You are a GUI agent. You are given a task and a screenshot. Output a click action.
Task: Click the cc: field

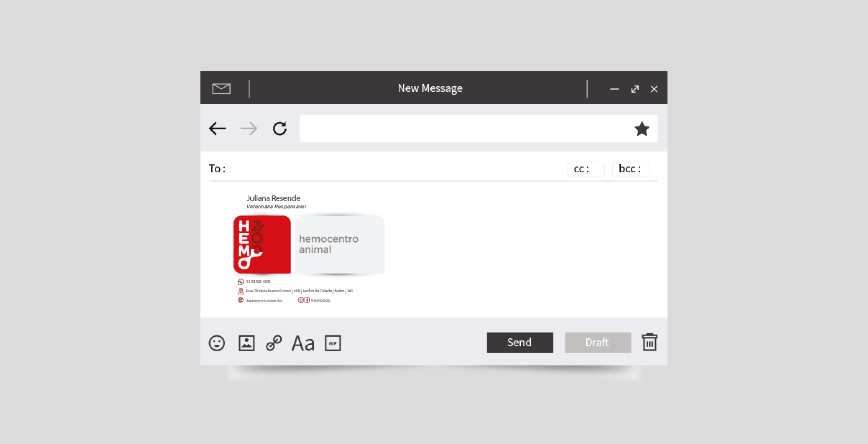pos(586,169)
